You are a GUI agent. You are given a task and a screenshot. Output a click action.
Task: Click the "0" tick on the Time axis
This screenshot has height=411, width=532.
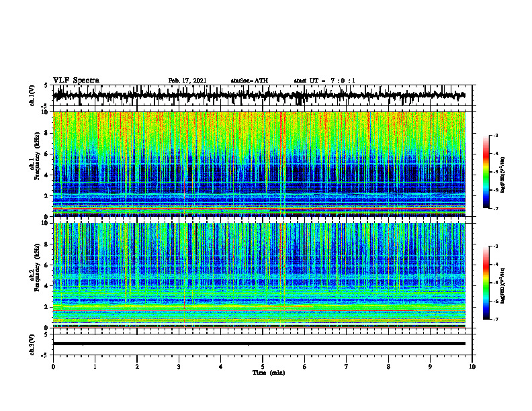click(x=53, y=367)
